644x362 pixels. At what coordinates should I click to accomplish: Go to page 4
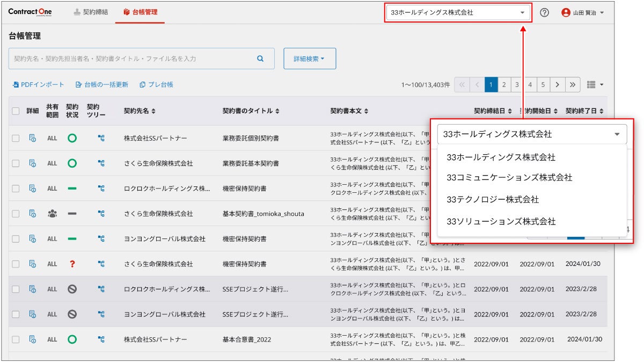click(x=530, y=85)
